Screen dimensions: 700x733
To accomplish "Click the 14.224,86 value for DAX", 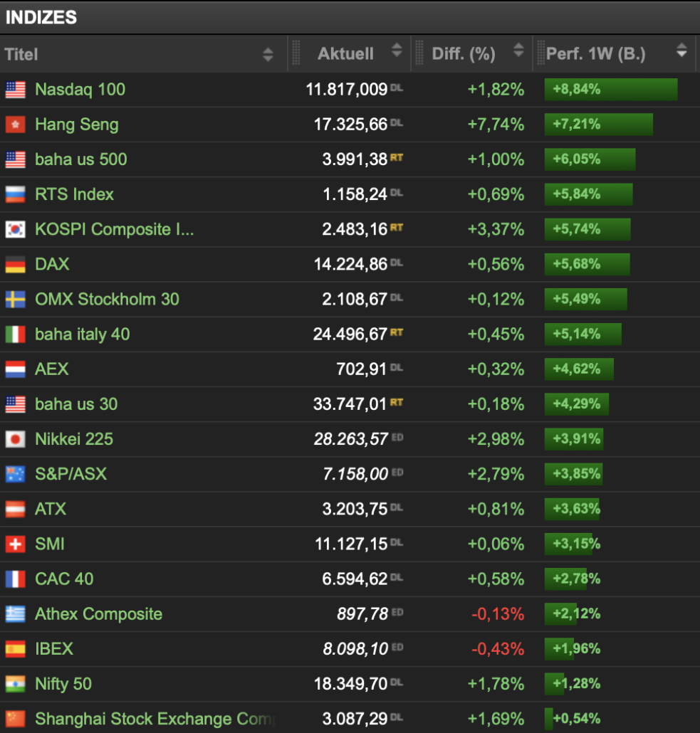I will point(350,264).
